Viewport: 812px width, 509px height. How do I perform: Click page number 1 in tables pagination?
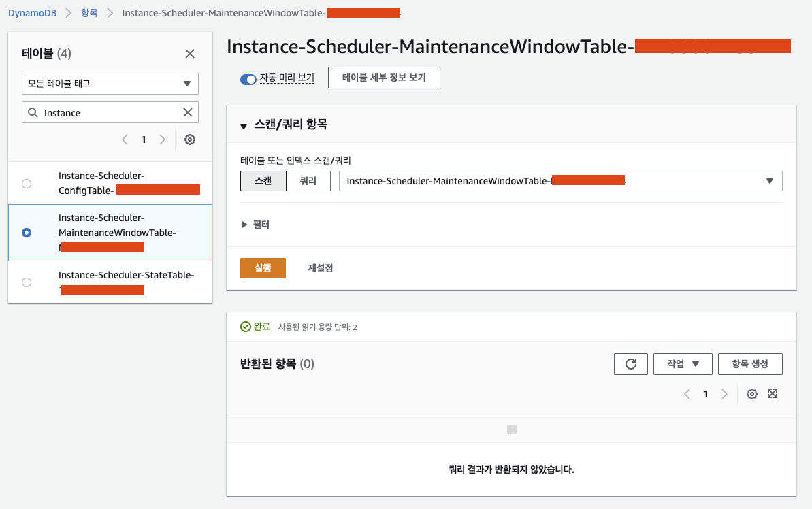(x=144, y=139)
